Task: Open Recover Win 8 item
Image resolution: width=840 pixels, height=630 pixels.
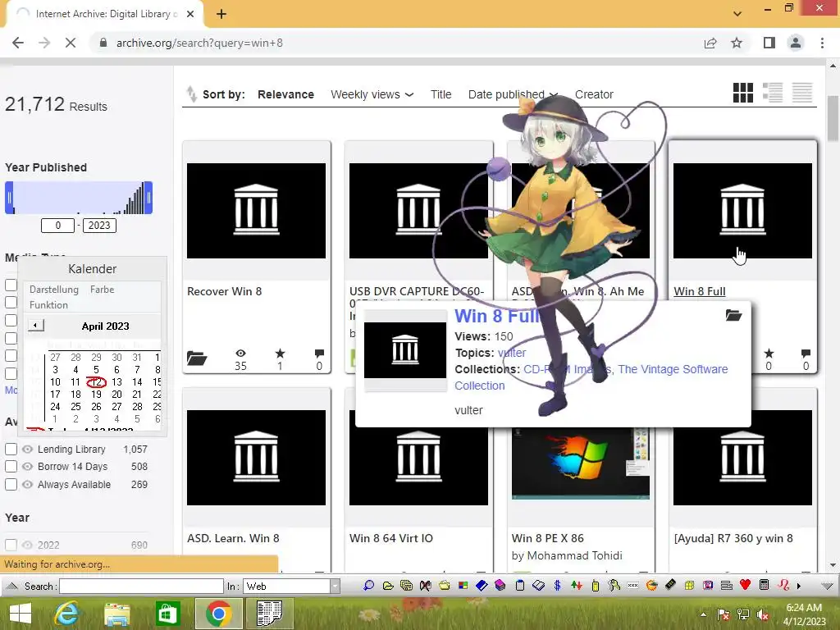Action: (225, 291)
